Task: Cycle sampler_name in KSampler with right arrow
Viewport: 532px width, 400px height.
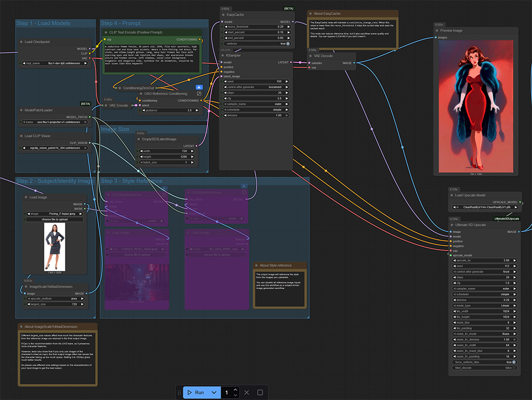Action: pos(287,104)
